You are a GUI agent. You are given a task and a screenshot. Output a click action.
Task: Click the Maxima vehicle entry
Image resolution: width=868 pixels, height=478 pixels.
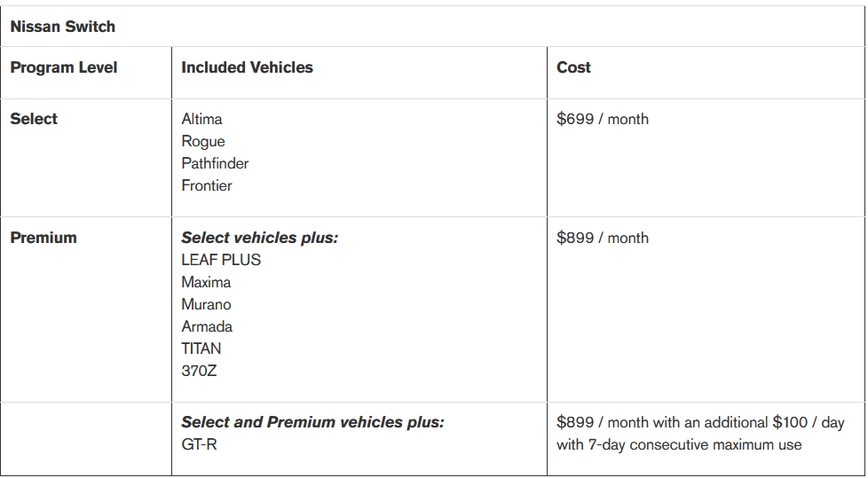coord(206,282)
